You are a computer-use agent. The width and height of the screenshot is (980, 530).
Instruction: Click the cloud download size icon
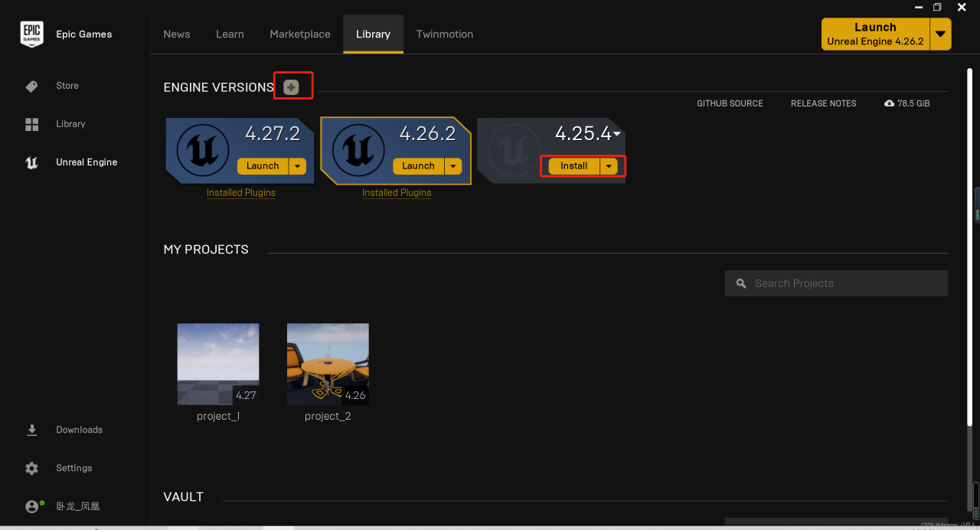point(889,103)
